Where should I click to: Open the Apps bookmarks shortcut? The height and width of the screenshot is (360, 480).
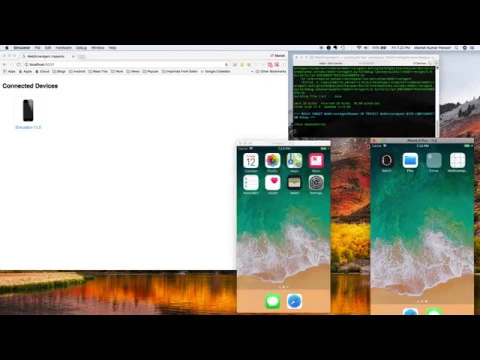(x=9, y=71)
